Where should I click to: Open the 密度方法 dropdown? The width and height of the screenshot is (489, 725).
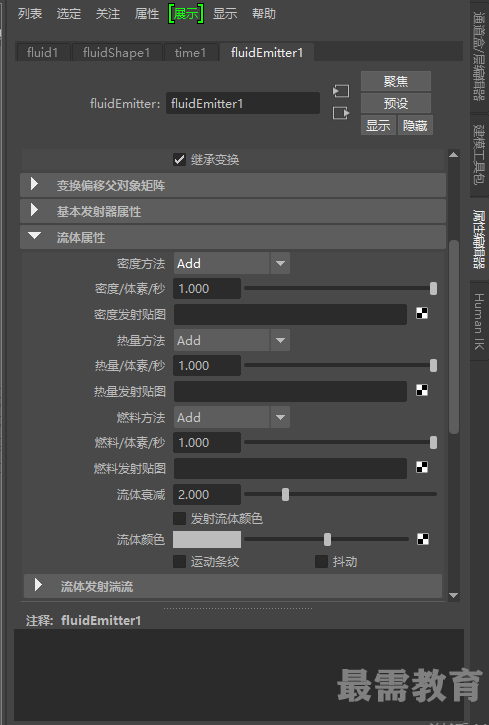pyautogui.click(x=232, y=264)
